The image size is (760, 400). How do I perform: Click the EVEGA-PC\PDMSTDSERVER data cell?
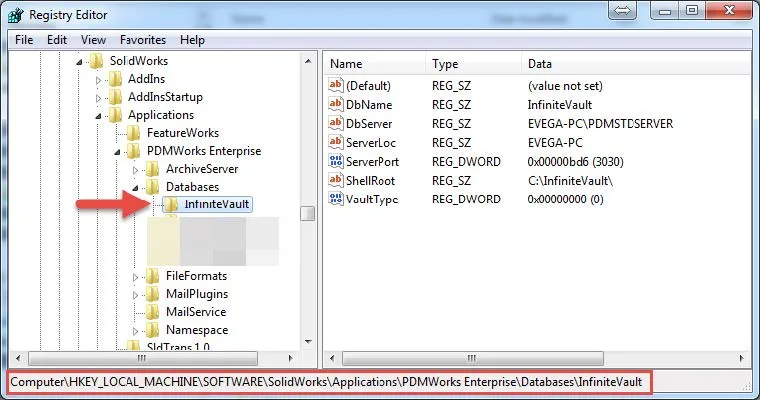[600, 124]
